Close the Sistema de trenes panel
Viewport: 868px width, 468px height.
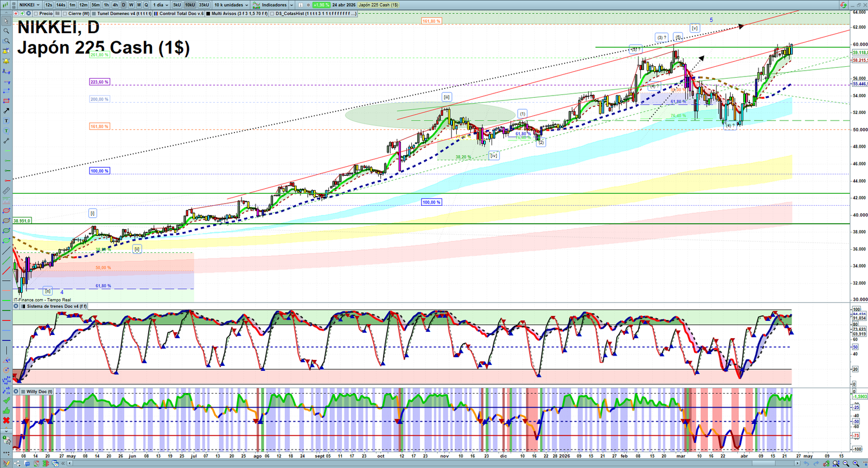pos(16,306)
